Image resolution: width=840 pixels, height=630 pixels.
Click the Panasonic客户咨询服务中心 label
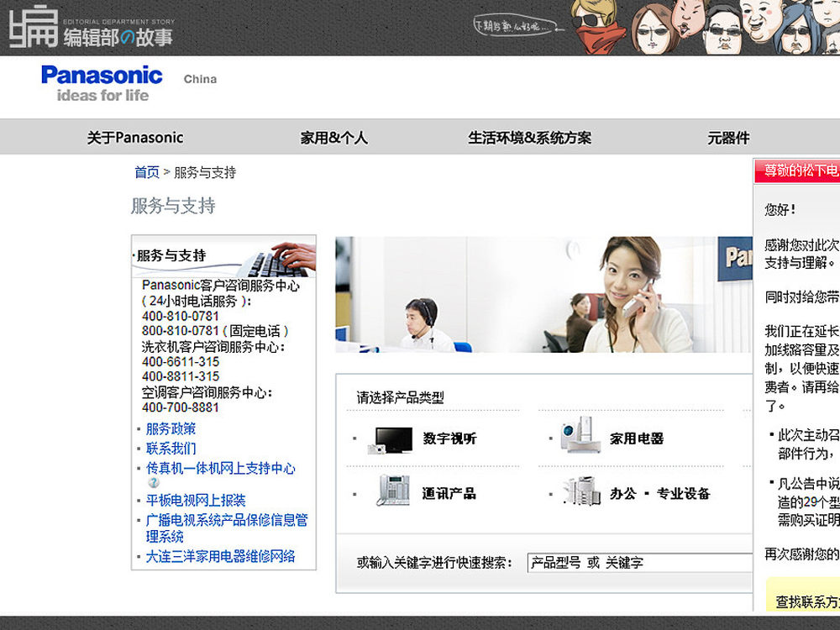point(221,286)
